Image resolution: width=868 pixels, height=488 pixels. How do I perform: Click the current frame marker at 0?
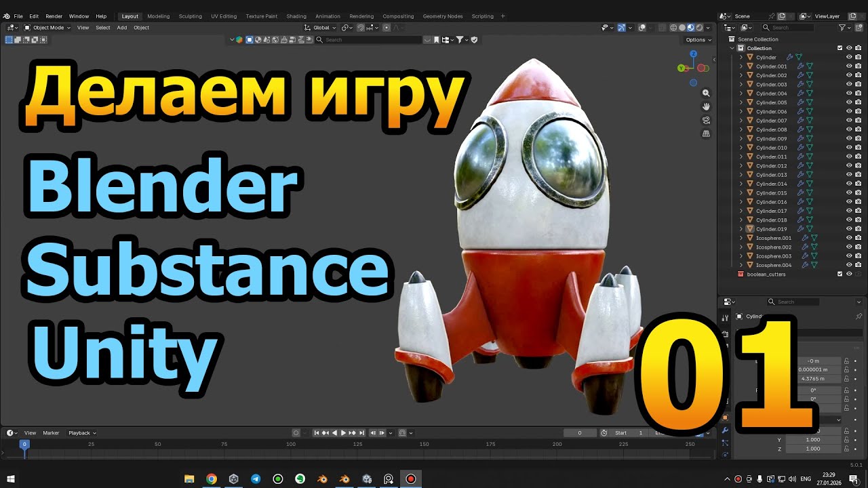(24, 445)
